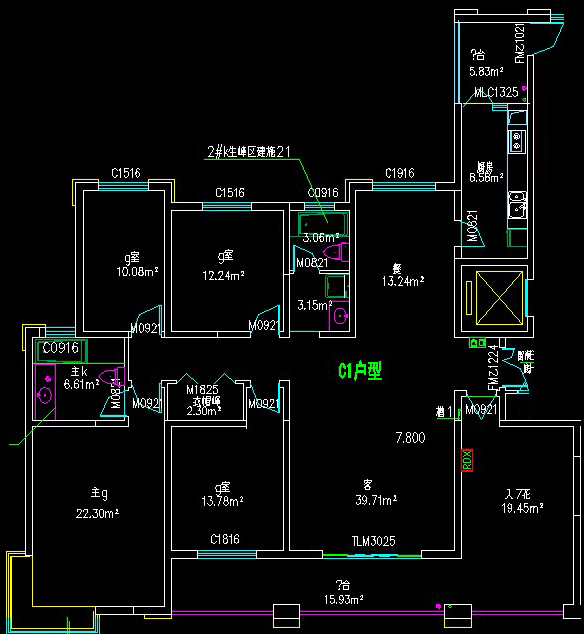This screenshot has height=634, width=584.
Task: Select the 6.61m² master bathroom area text
Action: (x=81, y=384)
